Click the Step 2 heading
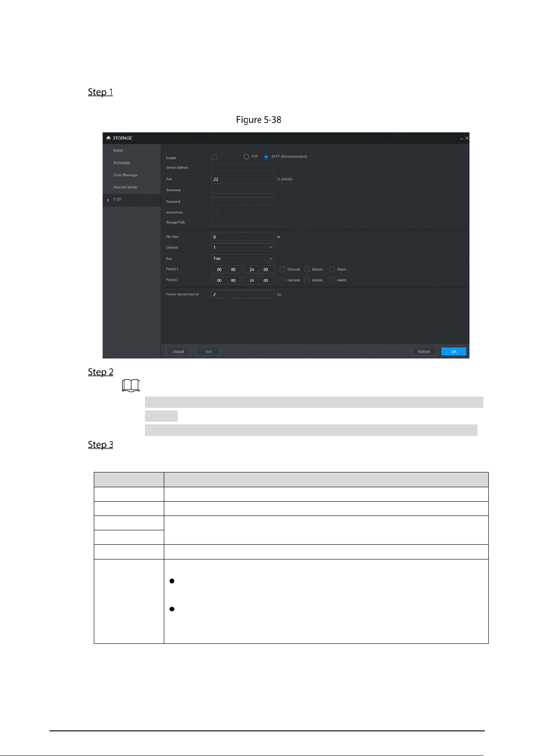535x756 pixels. coord(101,372)
